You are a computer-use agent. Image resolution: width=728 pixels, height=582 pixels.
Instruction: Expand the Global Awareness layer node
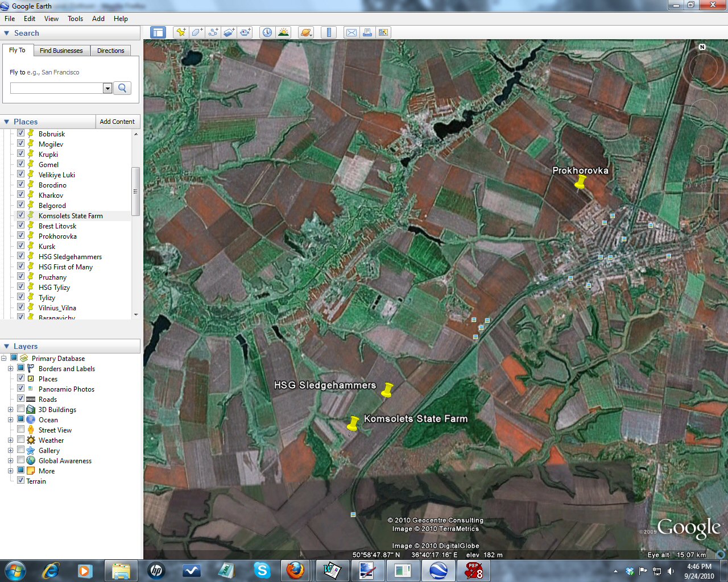pyautogui.click(x=10, y=460)
